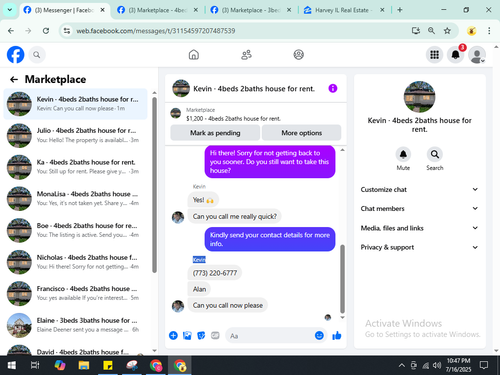Click the 'Alan' message bubble
The height and width of the screenshot is (375, 500).
(x=199, y=289)
